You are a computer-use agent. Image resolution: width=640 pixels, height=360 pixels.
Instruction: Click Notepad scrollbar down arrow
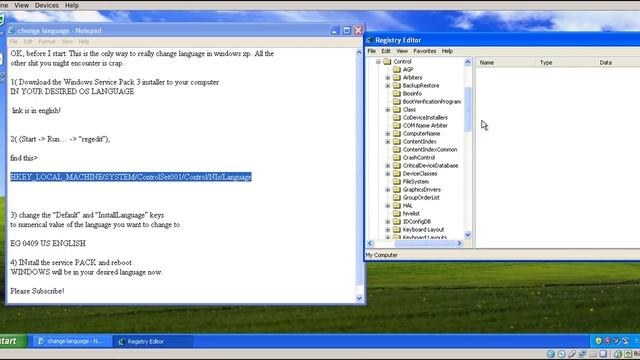[x=359, y=298]
